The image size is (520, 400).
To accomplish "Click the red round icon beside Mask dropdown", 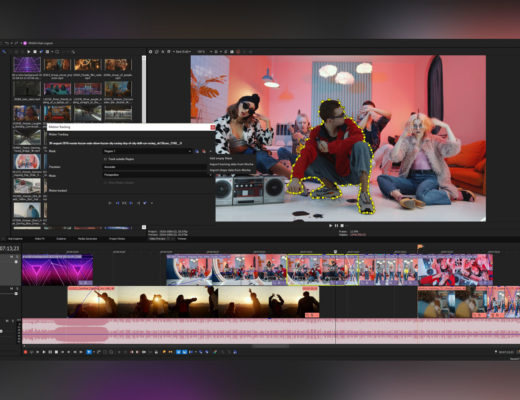I will (x=204, y=151).
